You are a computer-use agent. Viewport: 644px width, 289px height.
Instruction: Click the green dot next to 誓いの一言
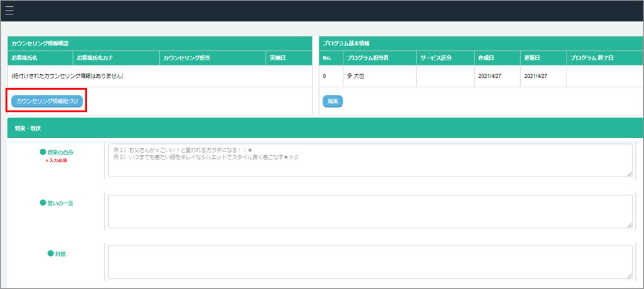[43, 203]
